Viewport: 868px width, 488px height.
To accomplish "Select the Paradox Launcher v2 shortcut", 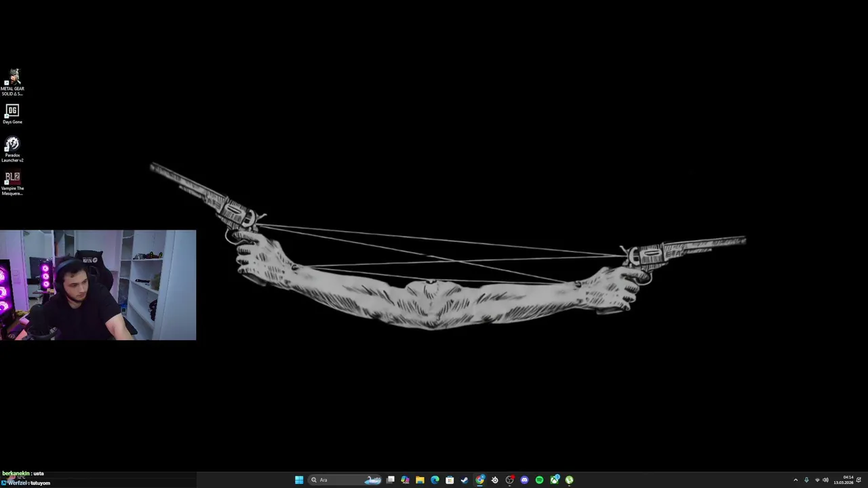I will click(x=12, y=150).
